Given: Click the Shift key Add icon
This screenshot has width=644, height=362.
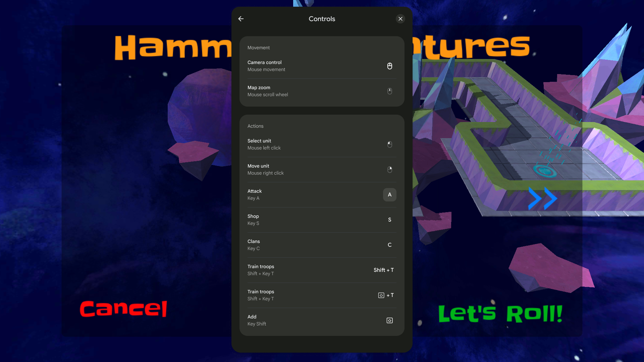Looking at the screenshot, I should point(390,320).
